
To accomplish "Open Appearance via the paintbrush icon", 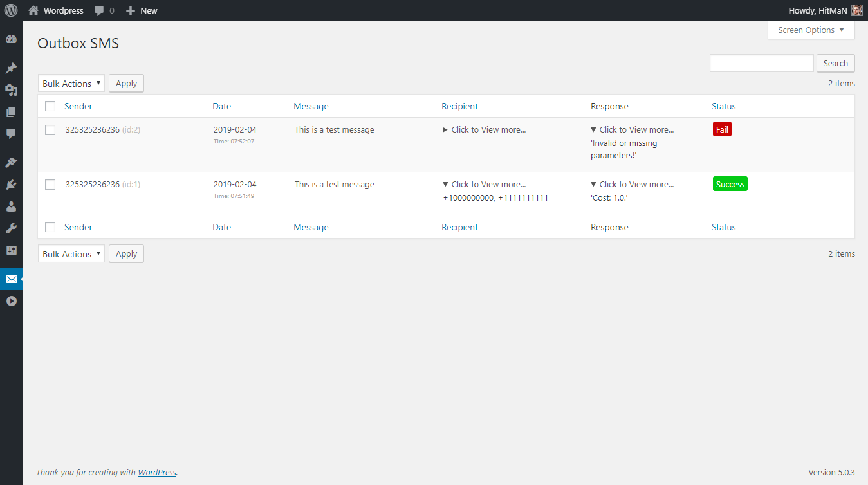I will pos(11,162).
